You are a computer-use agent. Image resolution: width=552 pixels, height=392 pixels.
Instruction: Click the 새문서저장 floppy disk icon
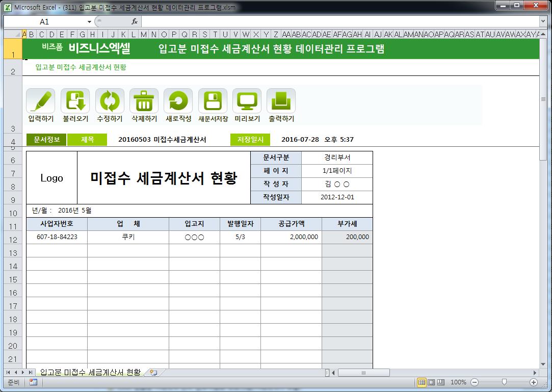[213, 101]
